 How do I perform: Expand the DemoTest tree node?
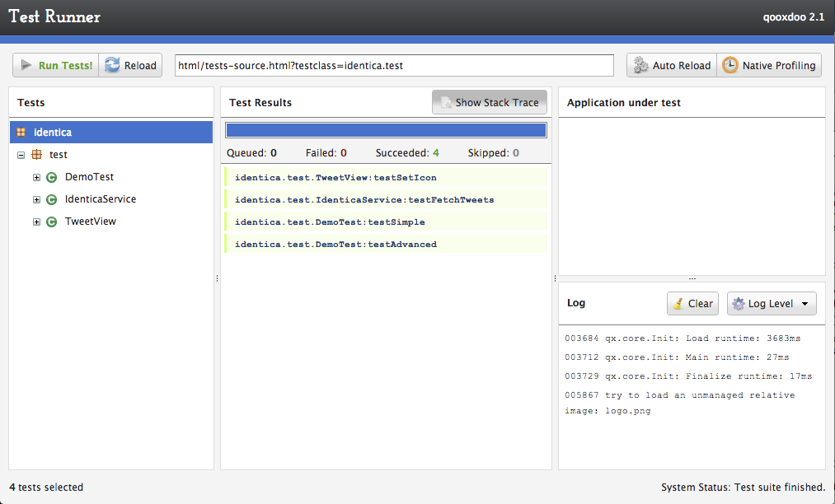(36, 176)
